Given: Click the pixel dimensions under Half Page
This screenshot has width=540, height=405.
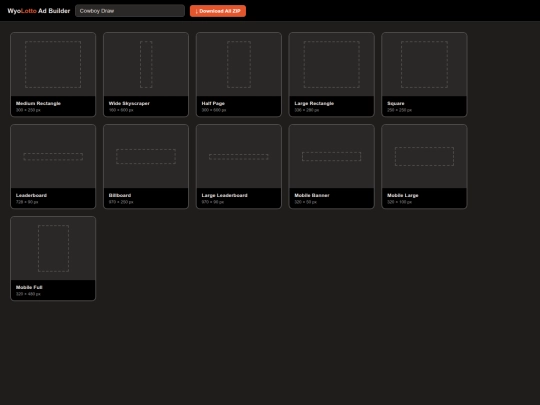Looking at the screenshot, I should [x=214, y=110].
